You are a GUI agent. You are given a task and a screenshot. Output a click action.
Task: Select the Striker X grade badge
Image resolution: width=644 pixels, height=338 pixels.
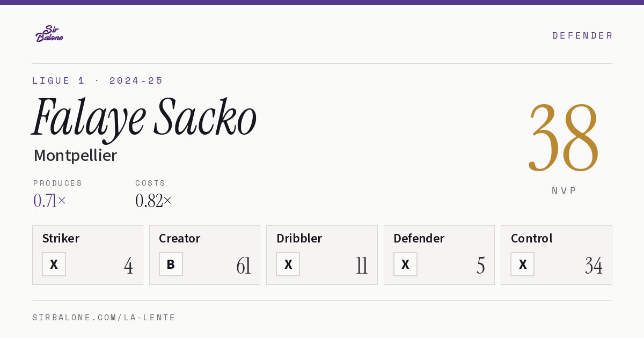coord(54,264)
